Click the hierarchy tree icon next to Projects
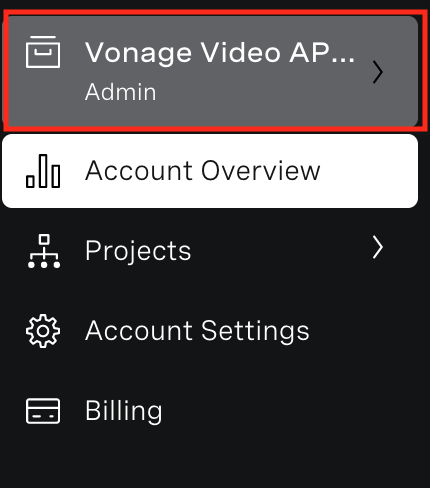 point(44,251)
